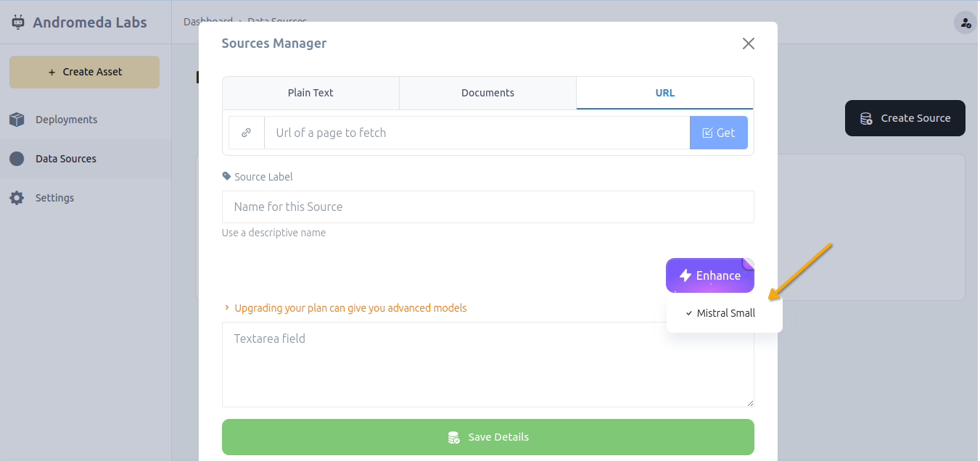Switch to the Documents tab

[x=487, y=93]
